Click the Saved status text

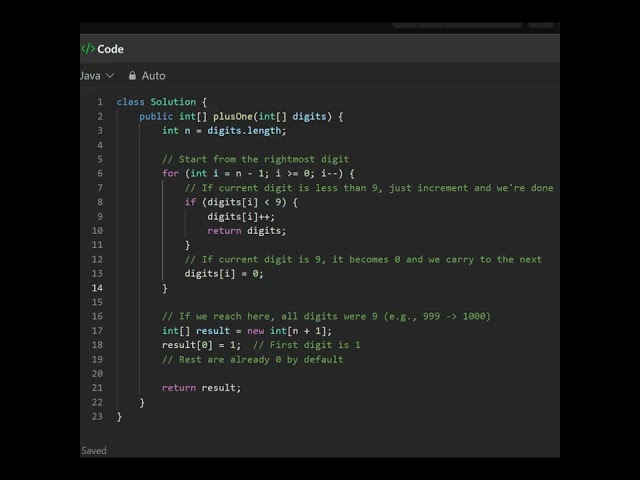(x=94, y=451)
